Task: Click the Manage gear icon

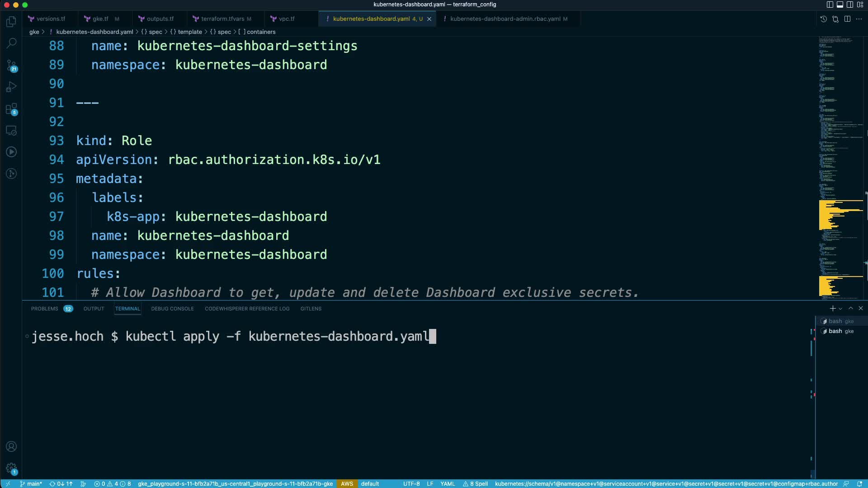Action: tap(11, 468)
